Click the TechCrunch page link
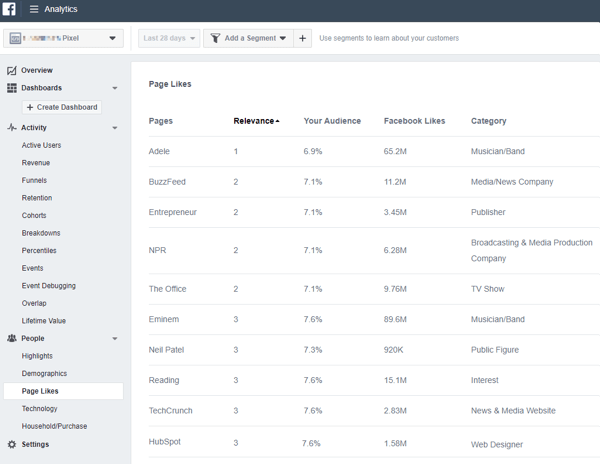The image size is (600, 464). point(170,410)
